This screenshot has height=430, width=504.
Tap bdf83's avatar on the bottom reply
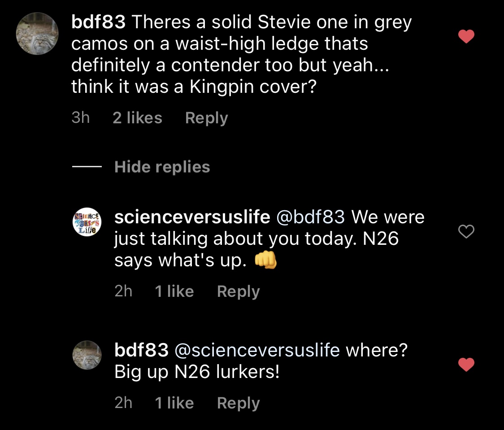tap(87, 355)
